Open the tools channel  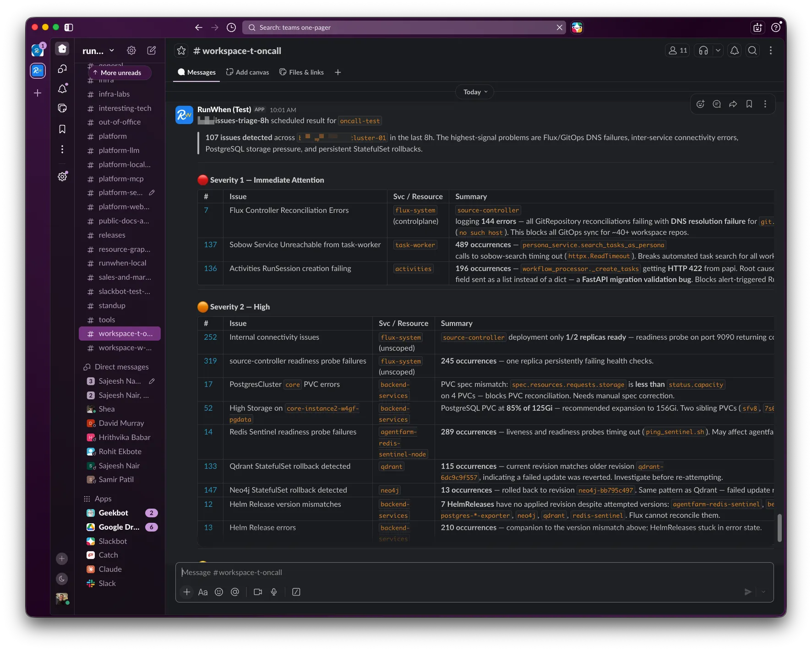tap(120, 320)
